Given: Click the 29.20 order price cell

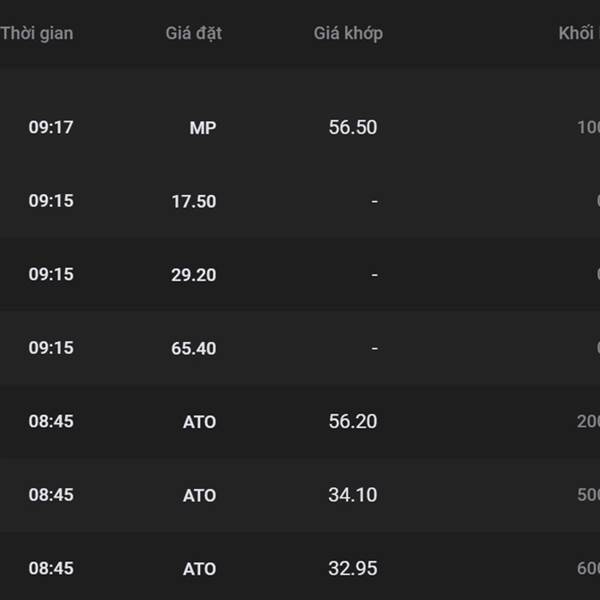Looking at the screenshot, I should coord(193,275).
